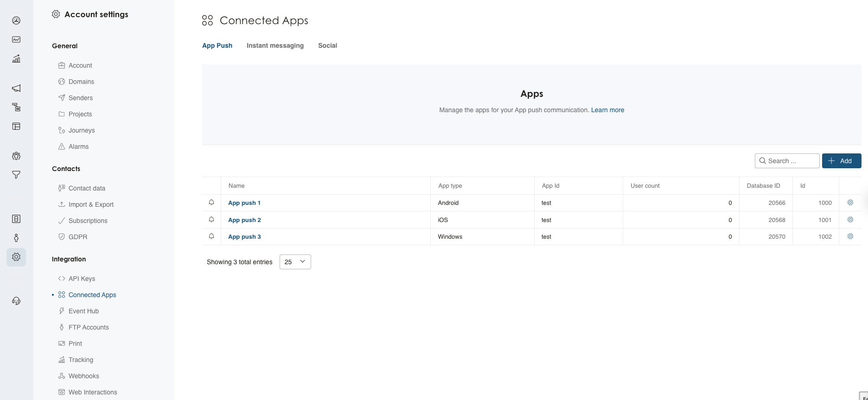The image size is (868, 400).
Task: Open the App push 2 entry
Action: coord(244,220)
